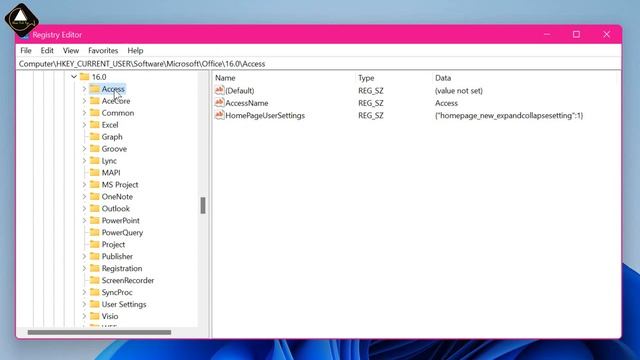
Task: Select the PowerQuery key label
Action: pos(122,233)
